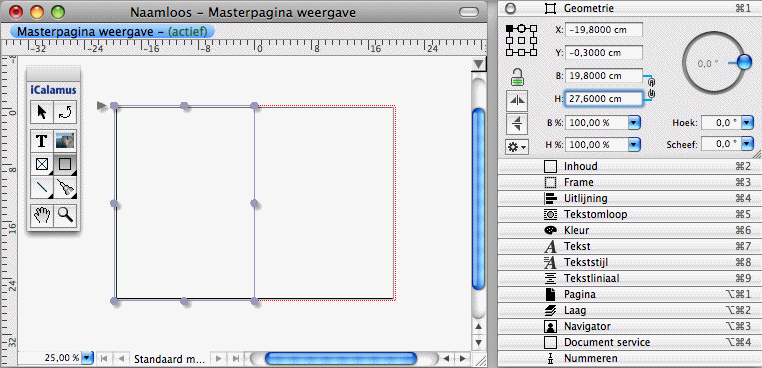This screenshot has width=762, height=368.
Task: Select the line drawing tool
Action: (x=42, y=187)
